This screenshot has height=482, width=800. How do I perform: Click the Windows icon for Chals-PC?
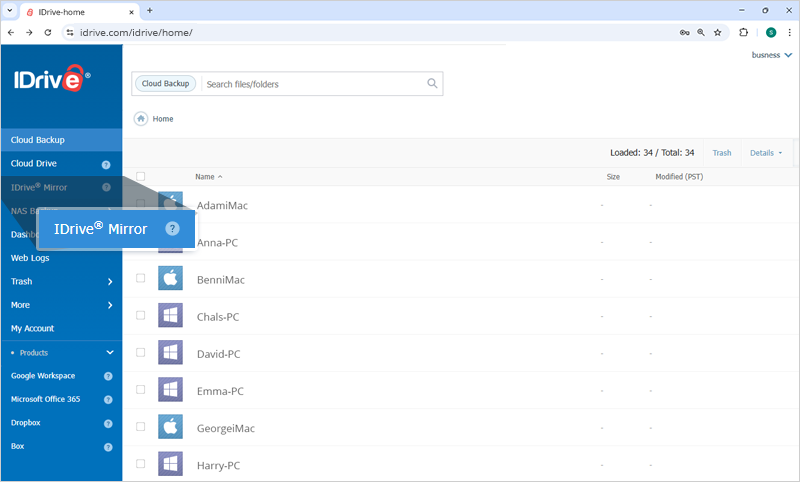tap(170, 316)
